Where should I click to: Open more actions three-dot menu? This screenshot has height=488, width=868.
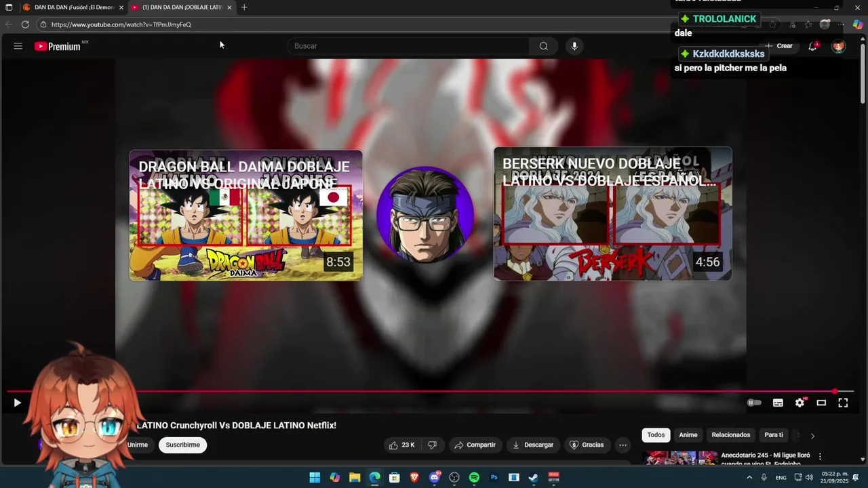tap(623, 445)
